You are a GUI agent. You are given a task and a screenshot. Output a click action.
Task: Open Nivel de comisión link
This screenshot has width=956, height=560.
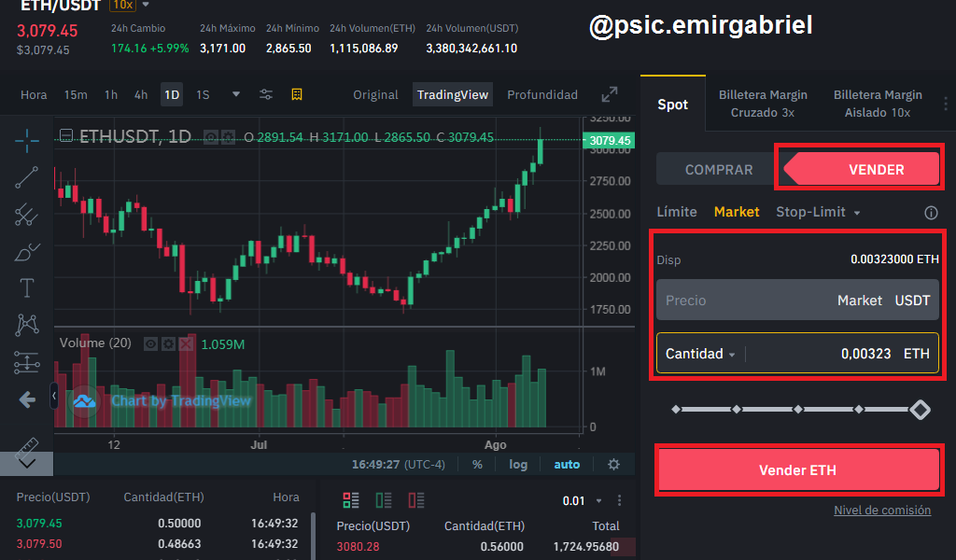[x=882, y=510]
